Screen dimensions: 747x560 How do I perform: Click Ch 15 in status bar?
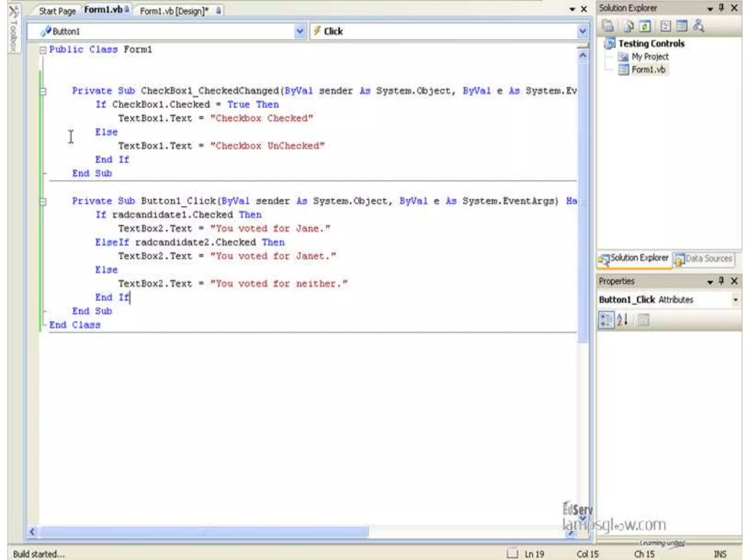[x=644, y=554]
